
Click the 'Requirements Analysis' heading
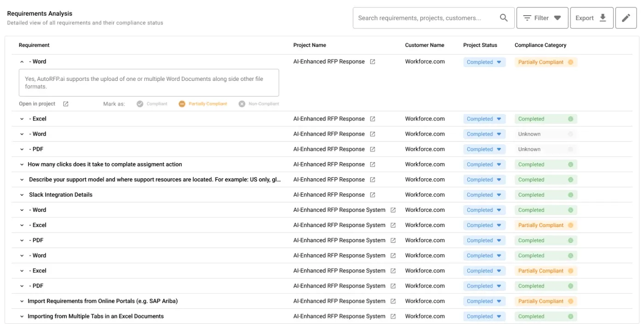click(40, 14)
